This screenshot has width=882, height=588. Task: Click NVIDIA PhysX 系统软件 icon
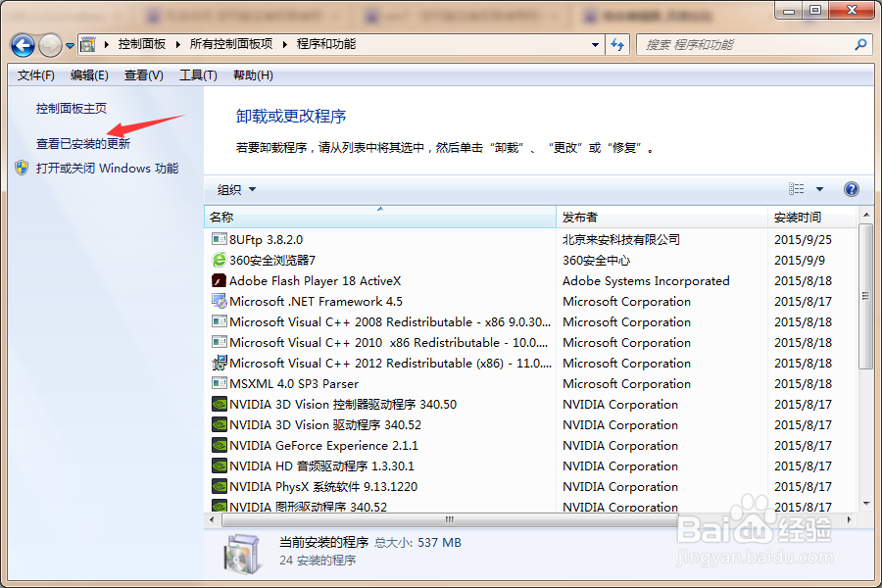coord(219,486)
